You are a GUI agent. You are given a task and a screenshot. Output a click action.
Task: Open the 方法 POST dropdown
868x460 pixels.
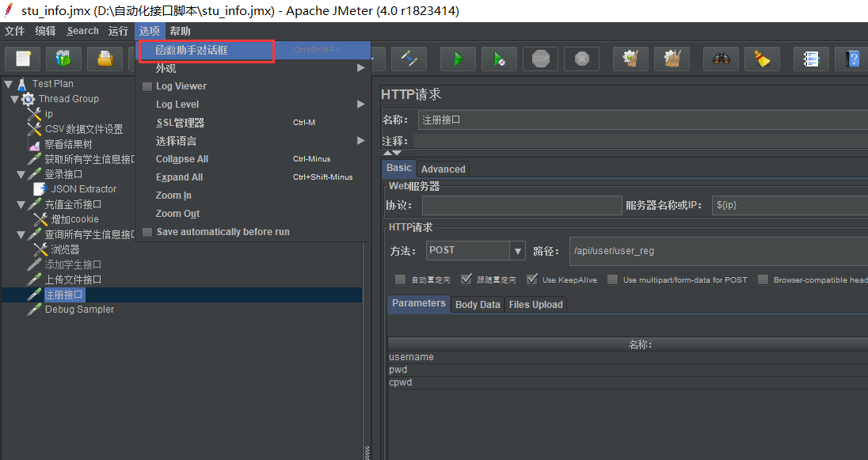coord(518,251)
